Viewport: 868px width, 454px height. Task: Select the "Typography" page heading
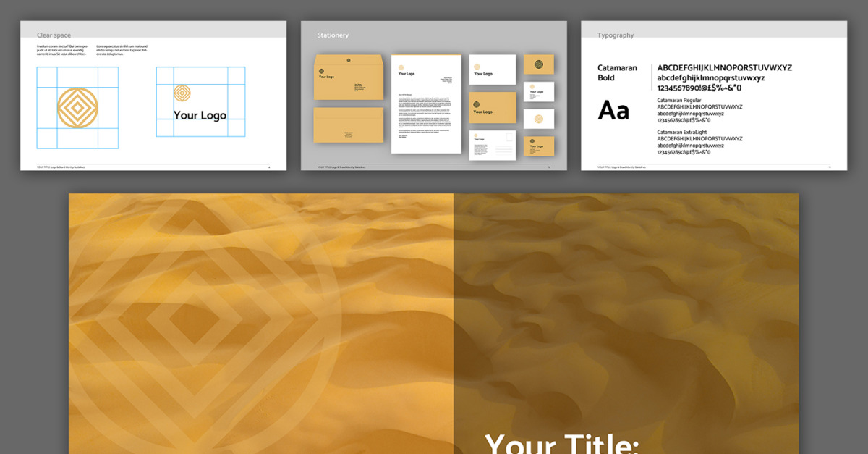tap(616, 35)
